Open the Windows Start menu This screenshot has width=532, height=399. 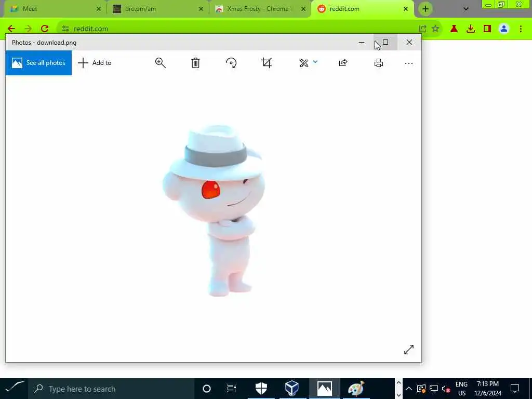(14, 389)
